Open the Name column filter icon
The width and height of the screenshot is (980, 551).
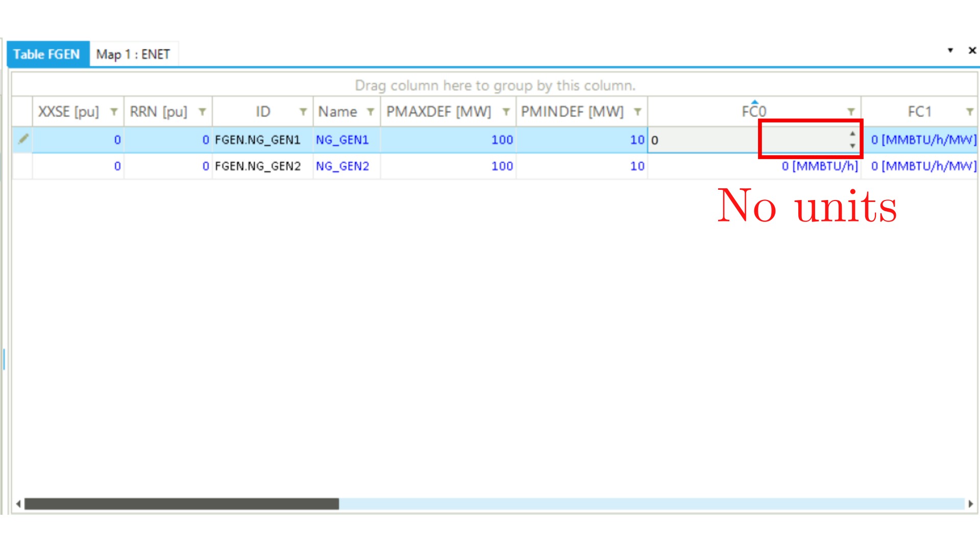coord(371,112)
